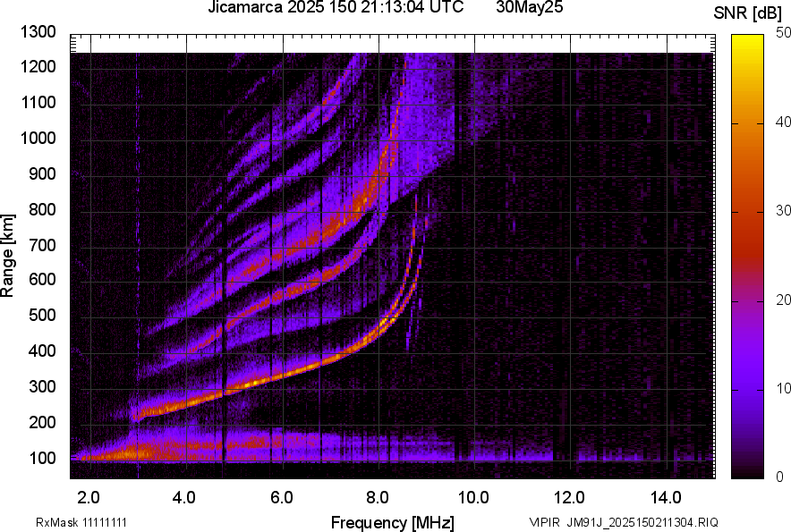This screenshot has height=532, width=791.
Task: Click the frequency tick label '2.0'
Action: 89,498
